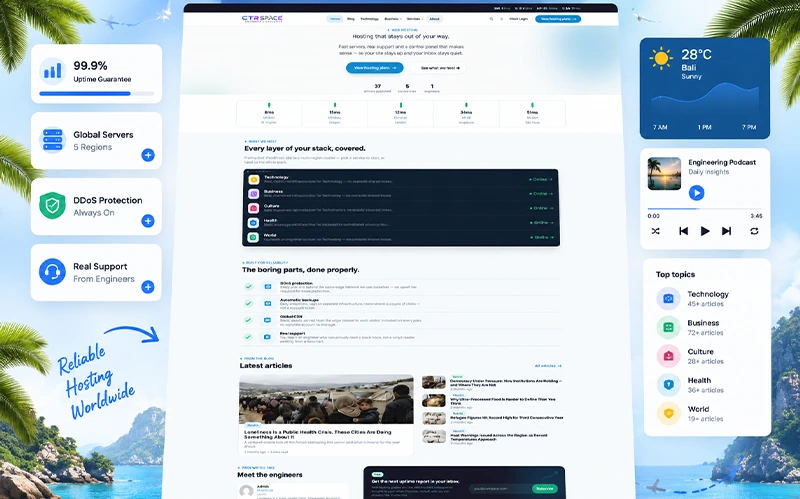Open the Democracy Under Pressure article
The width and height of the screenshot is (800, 499).
point(506,383)
